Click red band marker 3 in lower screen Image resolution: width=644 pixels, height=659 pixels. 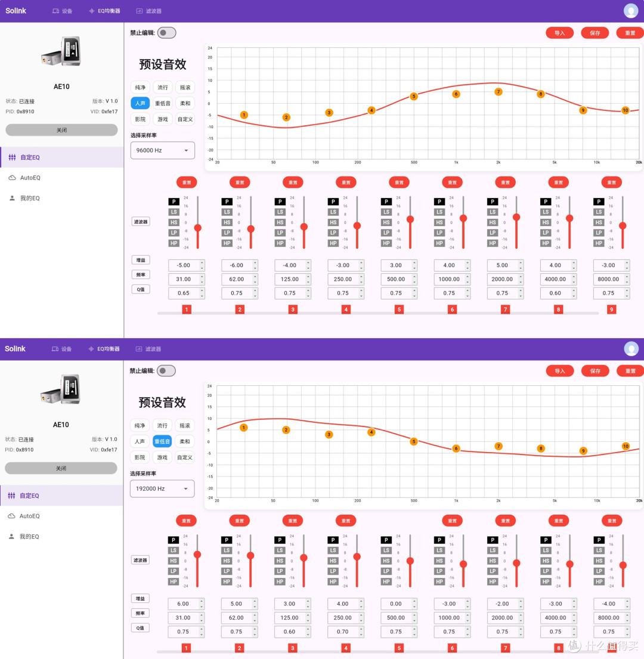[x=292, y=648]
